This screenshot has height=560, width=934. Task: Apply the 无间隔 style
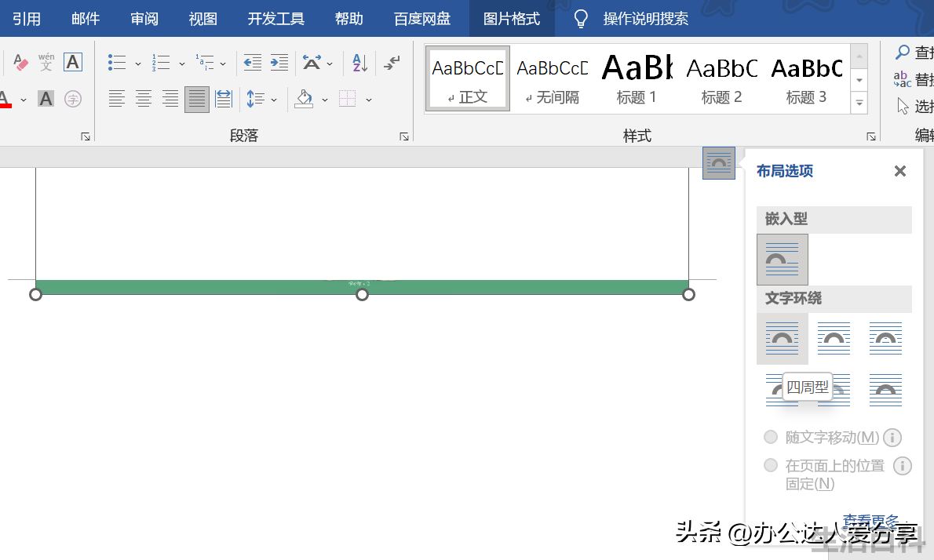pyautogui.click(x=553, y=78)
